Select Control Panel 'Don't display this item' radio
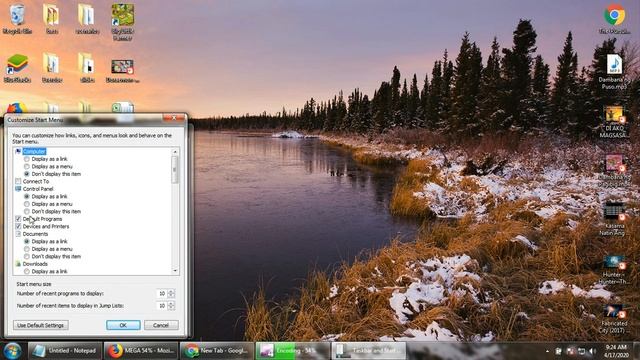Image resolution: width=640 pixels, height=360 pixels. [x=27, y=211]
